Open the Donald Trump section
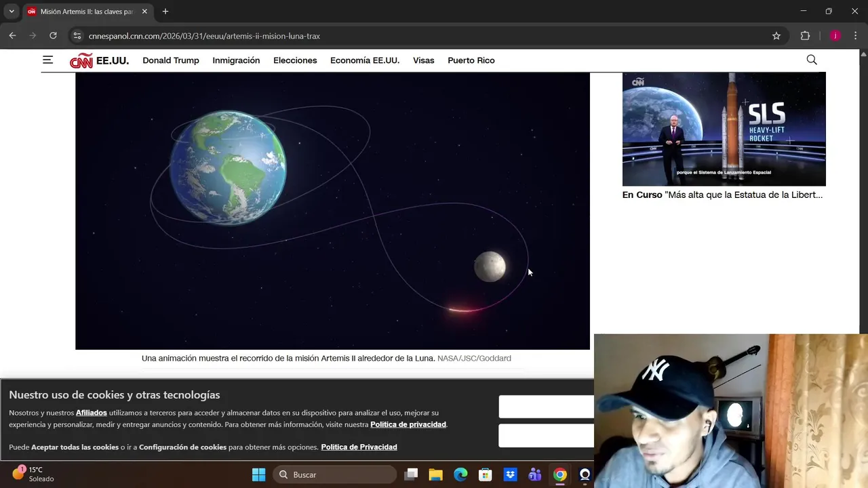This screenshot has height=488, width=868. [171, 60]
